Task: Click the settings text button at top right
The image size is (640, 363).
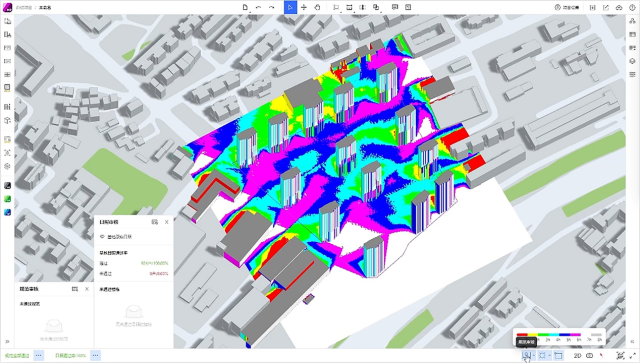Action: click(567, 7)
